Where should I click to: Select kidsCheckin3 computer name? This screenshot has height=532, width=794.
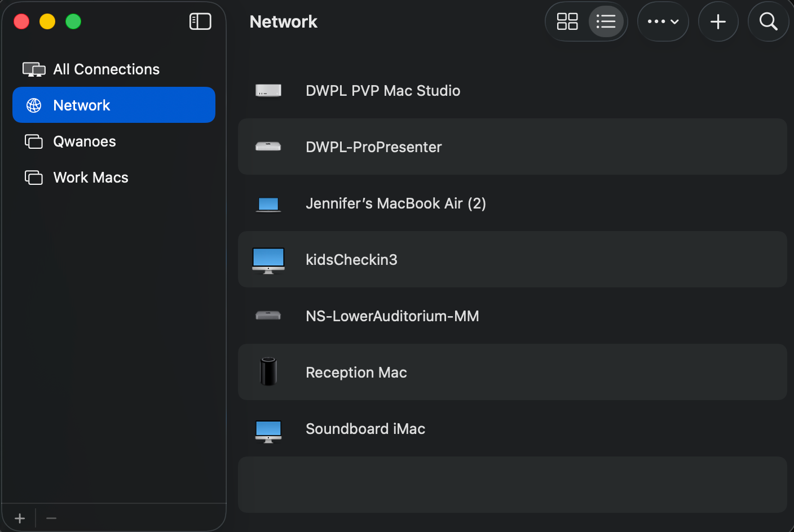click(x=351, y=260)
